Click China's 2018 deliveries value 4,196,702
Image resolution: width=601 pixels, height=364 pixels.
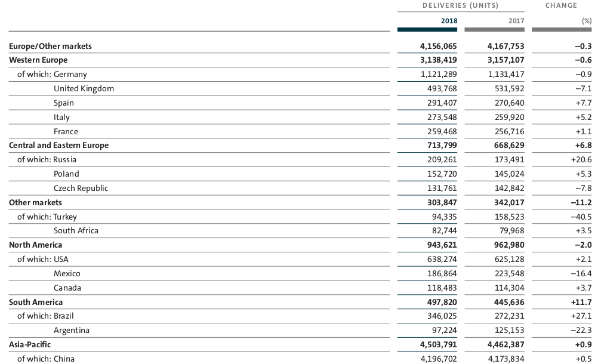pyautogui.click(x=439, y=359)
